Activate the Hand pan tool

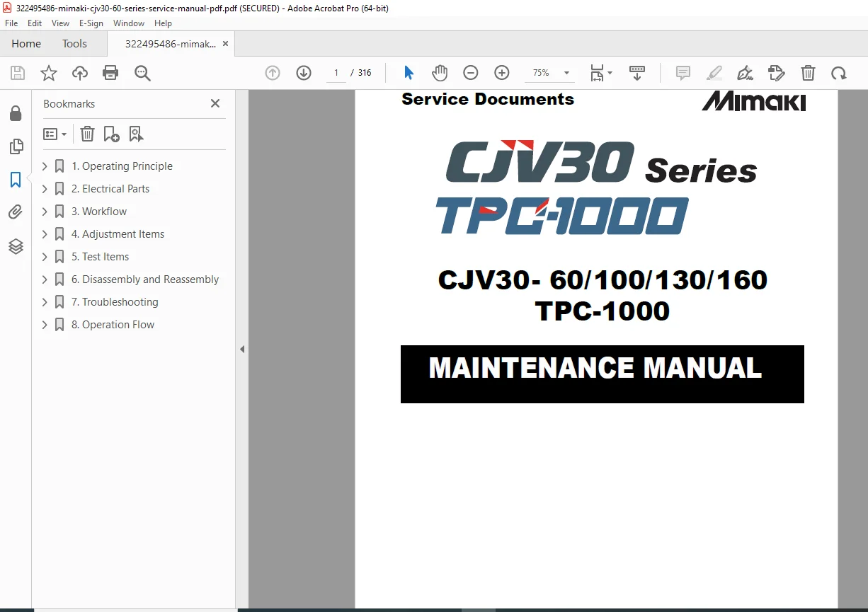pyautogui.click(x=440, y=73)
